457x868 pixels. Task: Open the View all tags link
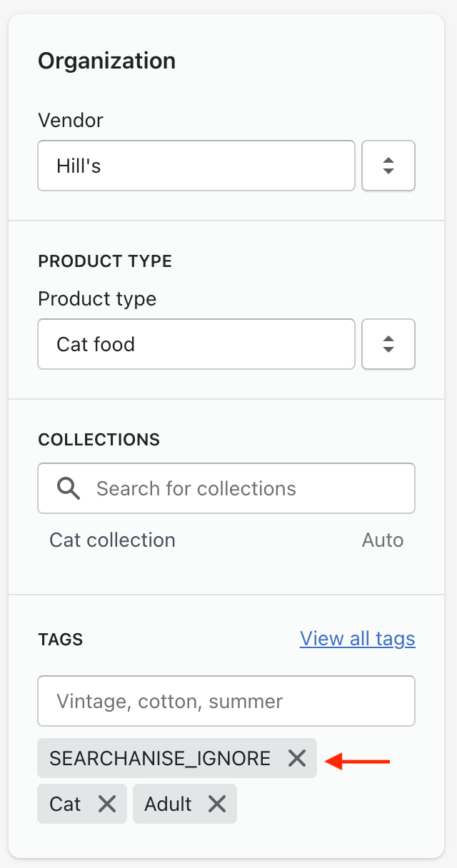coord(357,638)
